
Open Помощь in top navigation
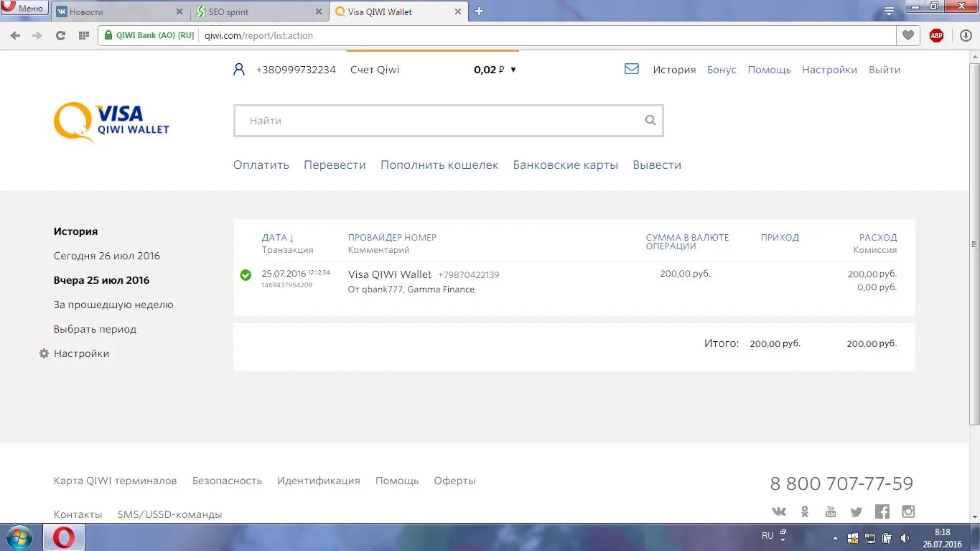769,70
